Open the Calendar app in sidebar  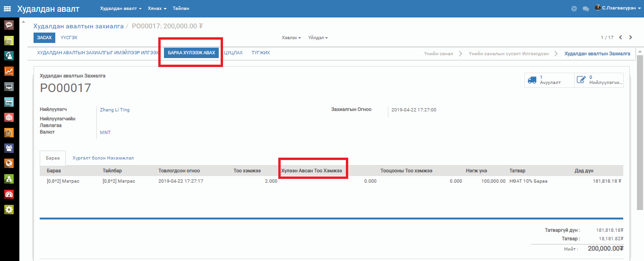click(9, 41)
